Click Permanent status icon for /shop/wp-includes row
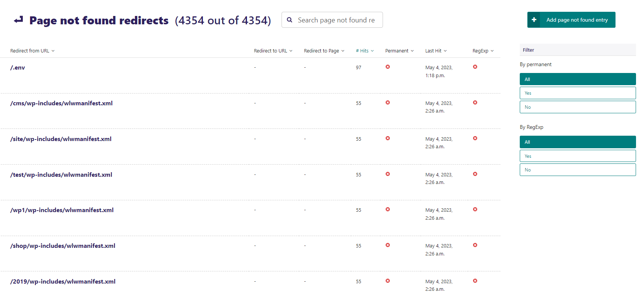Viewport: 644px width, 306px height. coord(388,245)
